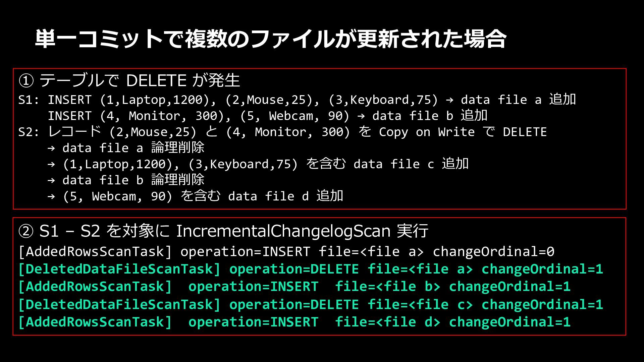Select the DeletedDataFileScanTask file a line
This screenshot has height=362, width=644.
pos(311,269)
